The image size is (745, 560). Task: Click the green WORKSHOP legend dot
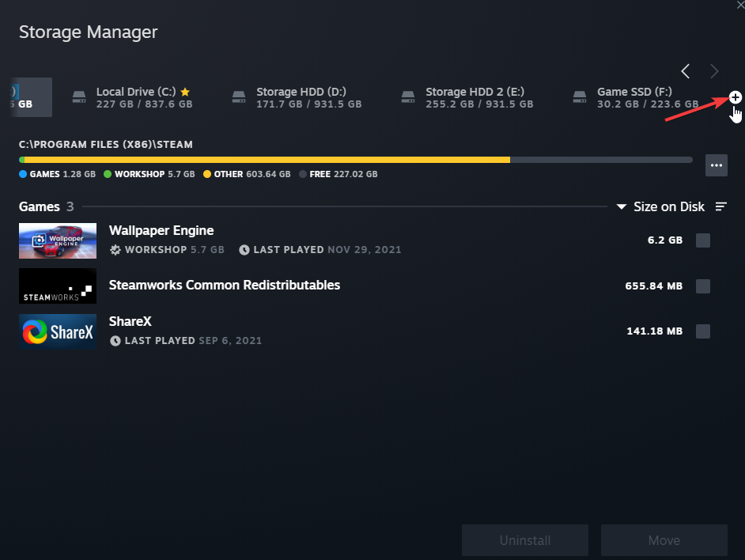(x=108, y=174)
